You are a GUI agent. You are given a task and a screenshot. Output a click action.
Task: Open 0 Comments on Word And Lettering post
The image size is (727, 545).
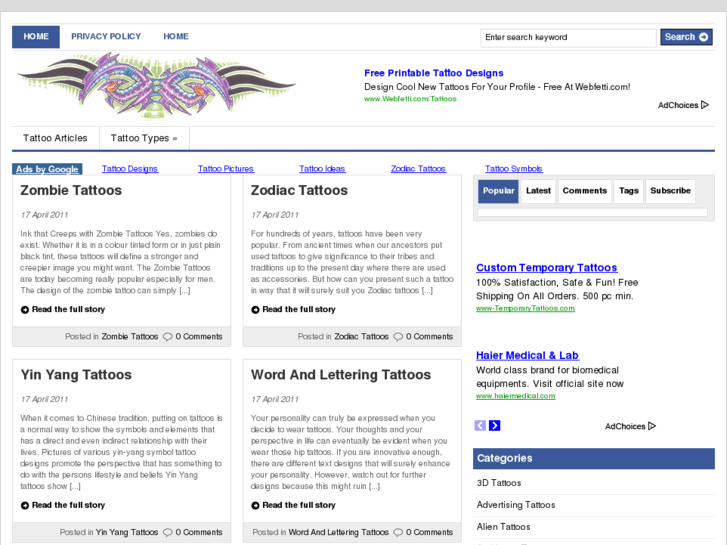pos(429,532)
